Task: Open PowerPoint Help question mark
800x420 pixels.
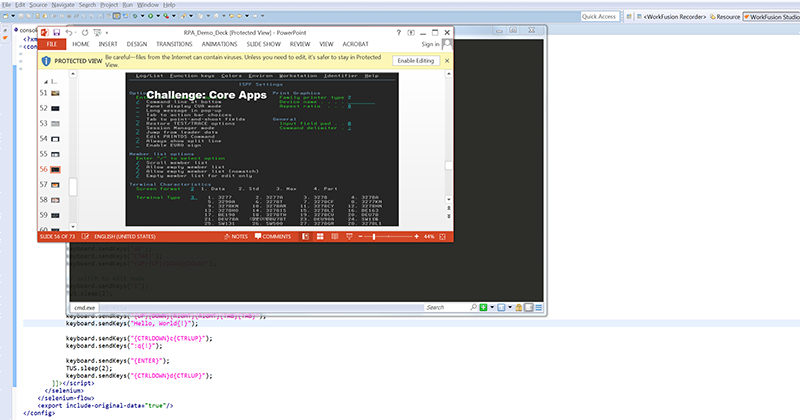Action: pos(398,33)
